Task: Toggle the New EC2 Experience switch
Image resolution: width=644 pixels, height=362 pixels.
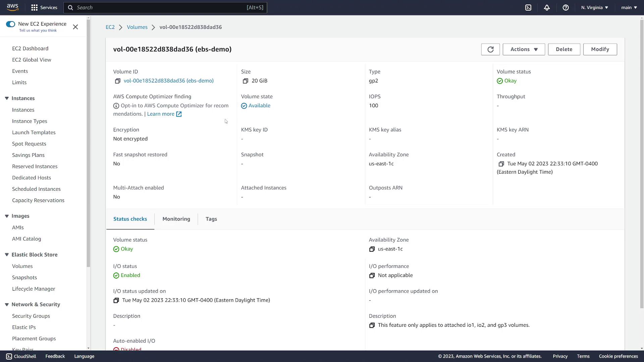Action: pyautogui.click(x=10, y=24)
